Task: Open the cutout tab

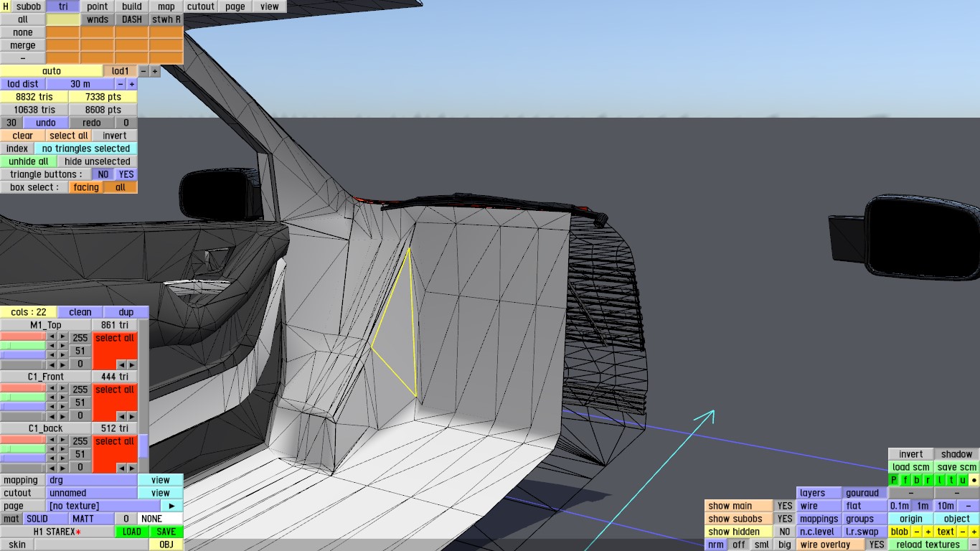Action: [201, 6]
